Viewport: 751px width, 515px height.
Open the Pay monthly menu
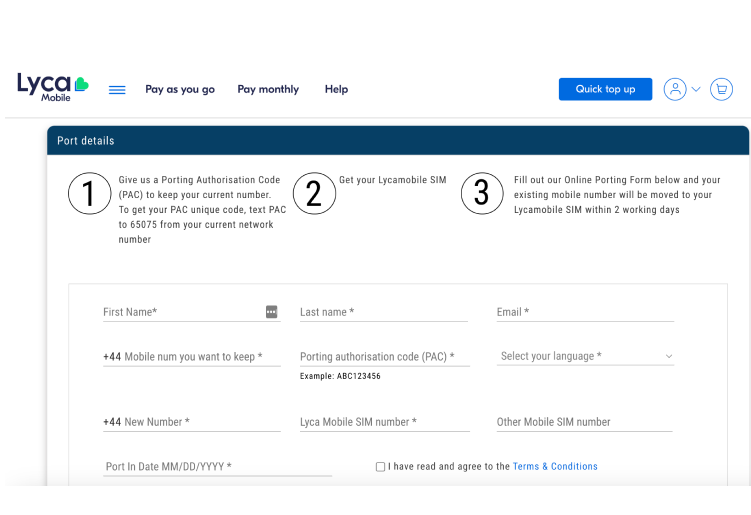click(268, 89)
